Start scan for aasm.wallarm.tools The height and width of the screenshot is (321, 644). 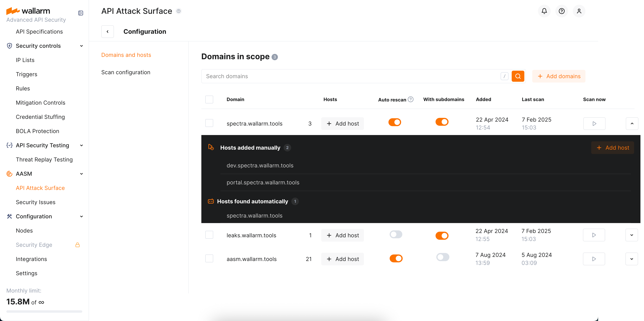tap(594, 259)
